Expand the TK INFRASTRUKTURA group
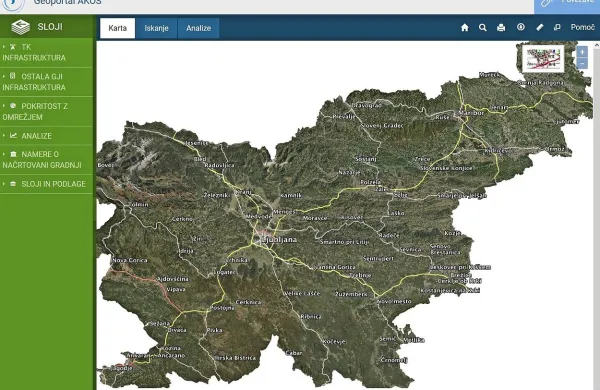Image resolution: width=600 pixels, height=390 pixels. click(x=46, y=52)
